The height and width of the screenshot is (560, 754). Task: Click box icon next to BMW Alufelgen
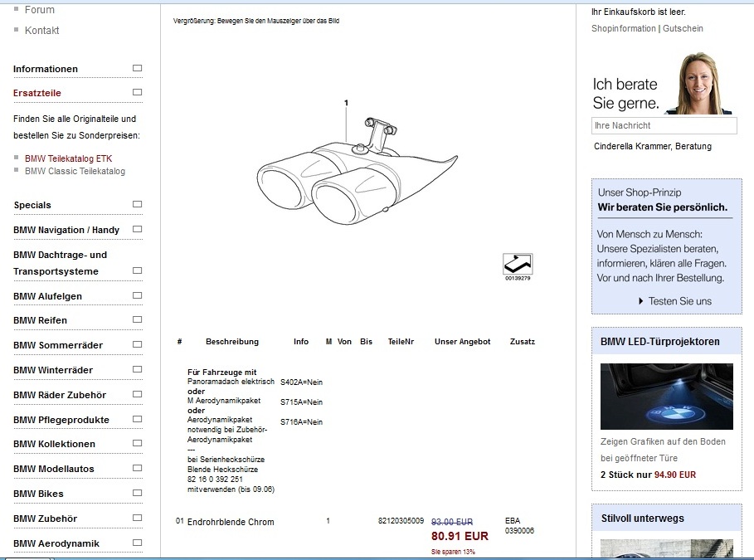click(x=137, y=295)
